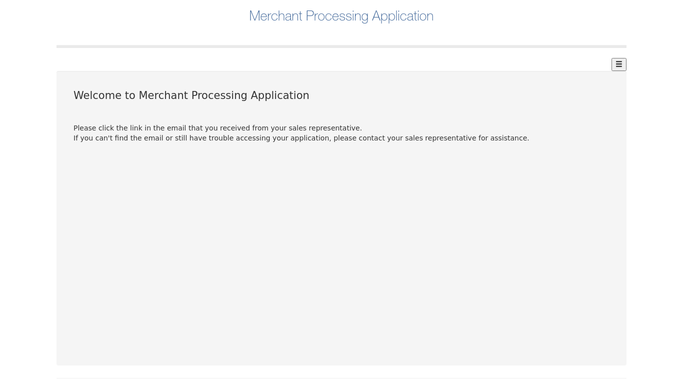Click the sentence beginning "Please click the link"

[x=217, y=128]
